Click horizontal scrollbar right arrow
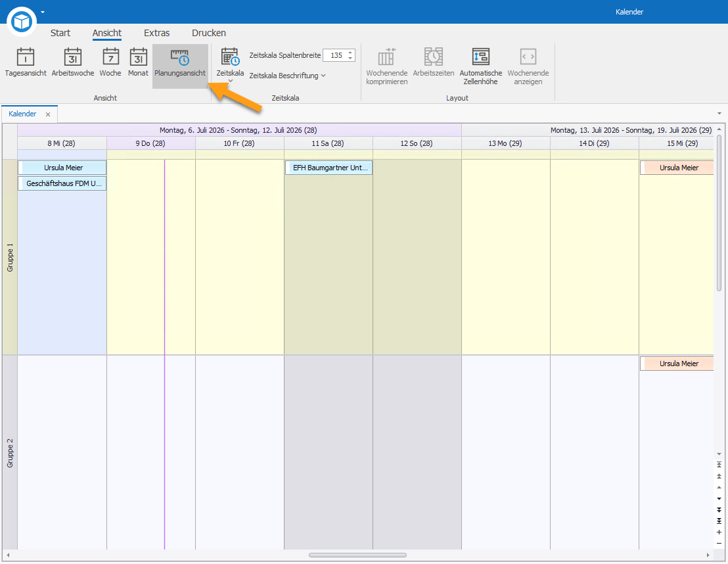 pos(708,555)
